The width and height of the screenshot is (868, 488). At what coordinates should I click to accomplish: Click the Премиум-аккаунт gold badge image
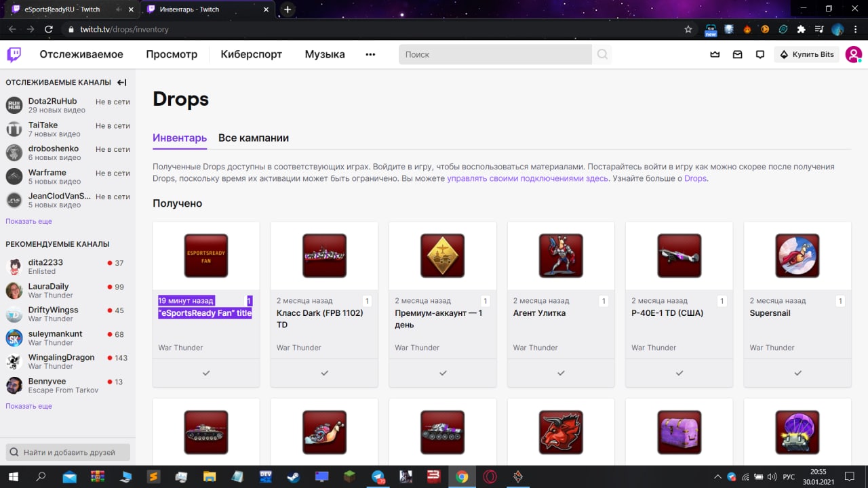point(443,256)
